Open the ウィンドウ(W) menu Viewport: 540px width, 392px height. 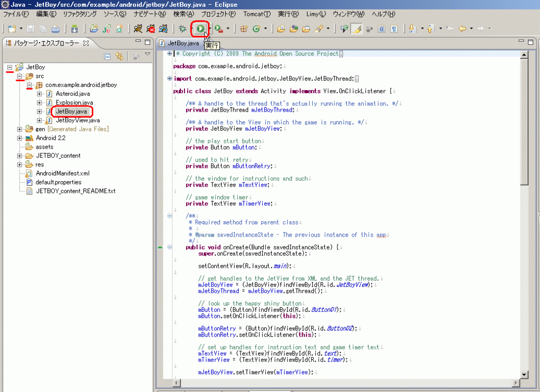[x=349, y=14]
